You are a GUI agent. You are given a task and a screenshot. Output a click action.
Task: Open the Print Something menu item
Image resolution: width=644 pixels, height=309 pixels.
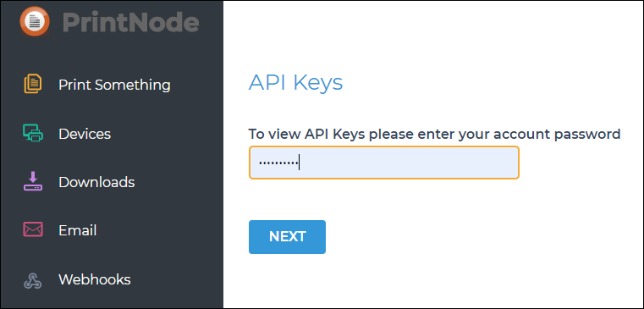pos(114,85)
